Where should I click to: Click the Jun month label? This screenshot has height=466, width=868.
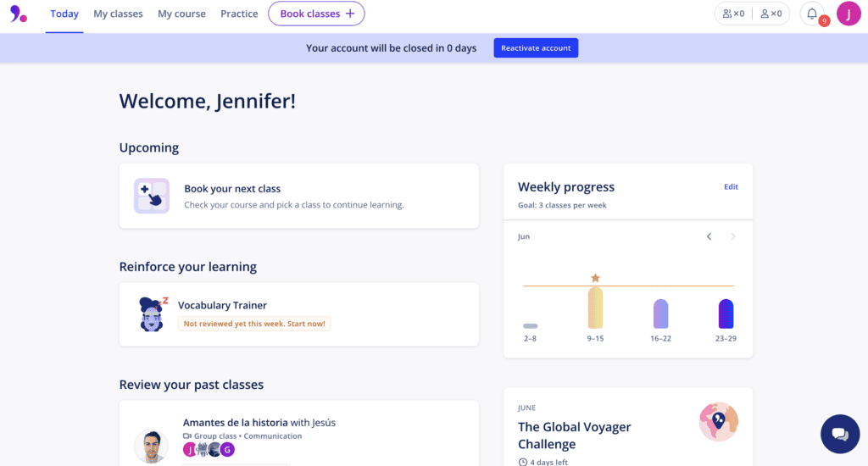[x=524, y=237]
